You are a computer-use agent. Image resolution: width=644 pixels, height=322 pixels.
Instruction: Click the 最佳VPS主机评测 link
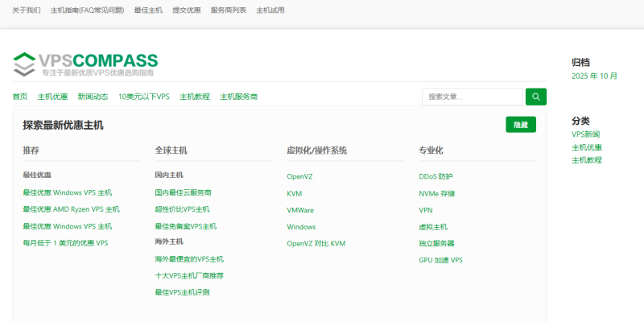(x=183, y=292)
